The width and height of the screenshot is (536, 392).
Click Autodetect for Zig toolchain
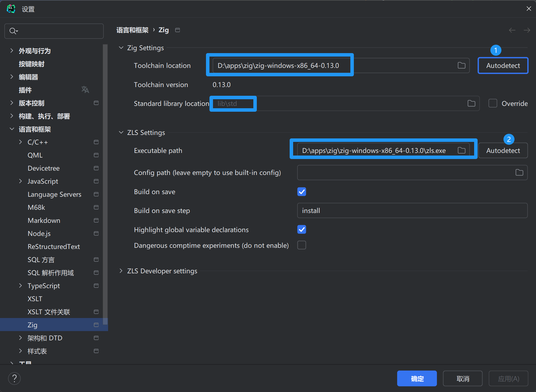[503, 66]
